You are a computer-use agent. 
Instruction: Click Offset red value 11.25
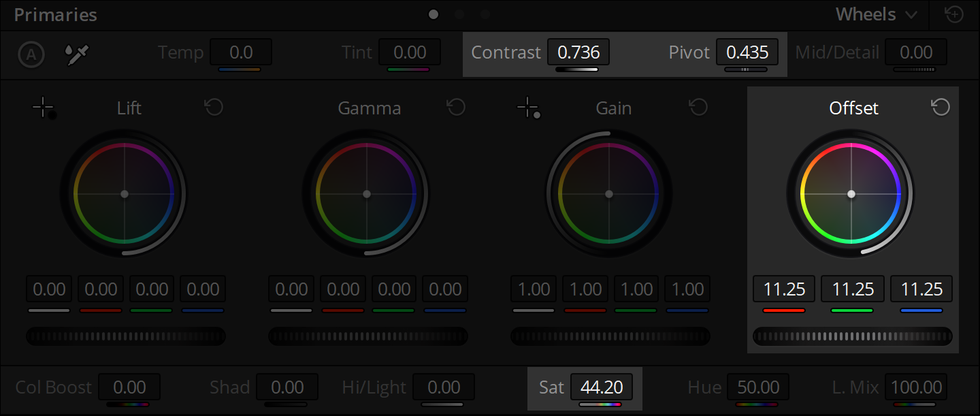[x=784, y=289]
